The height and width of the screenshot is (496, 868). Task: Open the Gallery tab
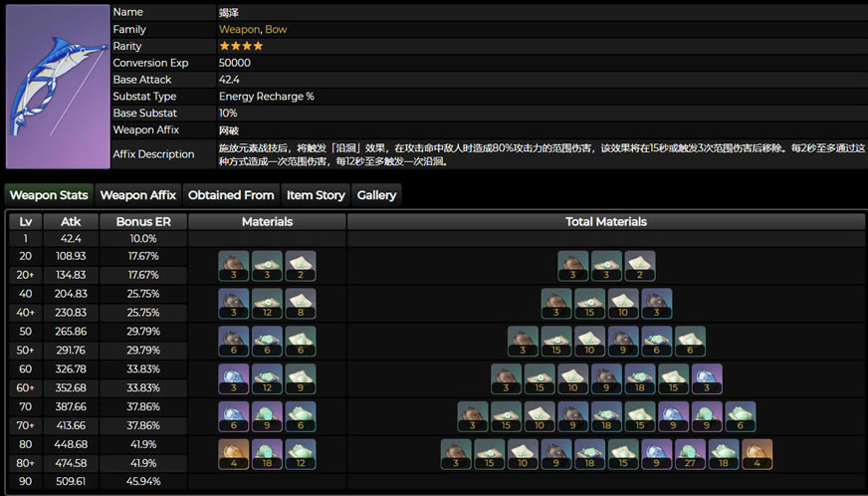click(376, 195)
